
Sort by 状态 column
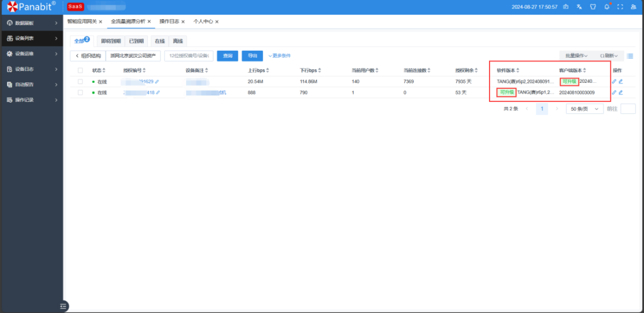pyautogui.click(x=104, y=70)
